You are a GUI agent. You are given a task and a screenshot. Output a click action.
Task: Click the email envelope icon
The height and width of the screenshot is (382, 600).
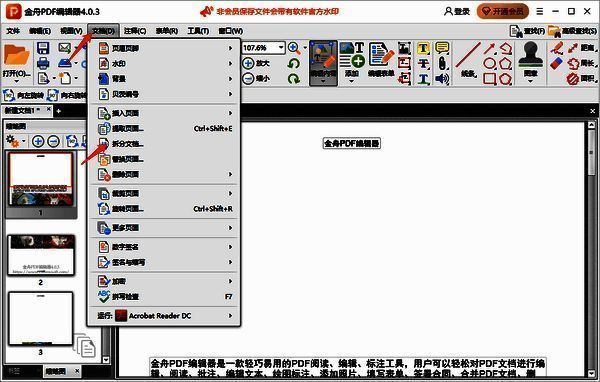click(x=65, y=48)
